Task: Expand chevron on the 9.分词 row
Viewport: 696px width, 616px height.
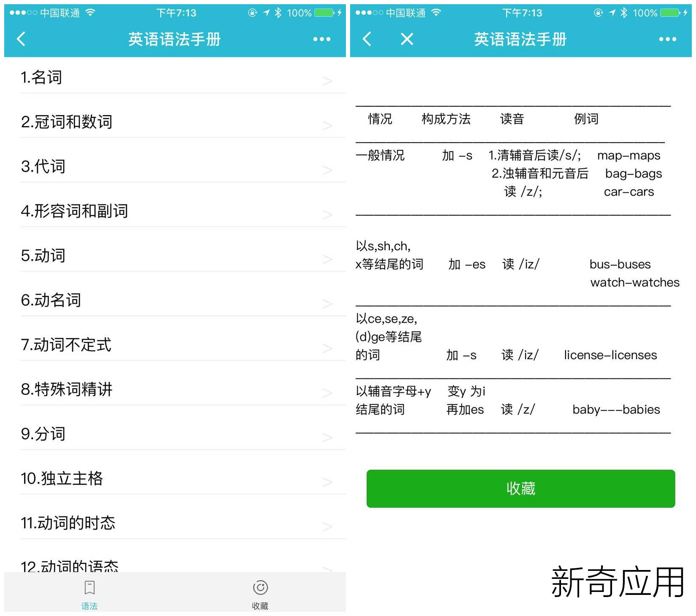Action: pos(327,438)
